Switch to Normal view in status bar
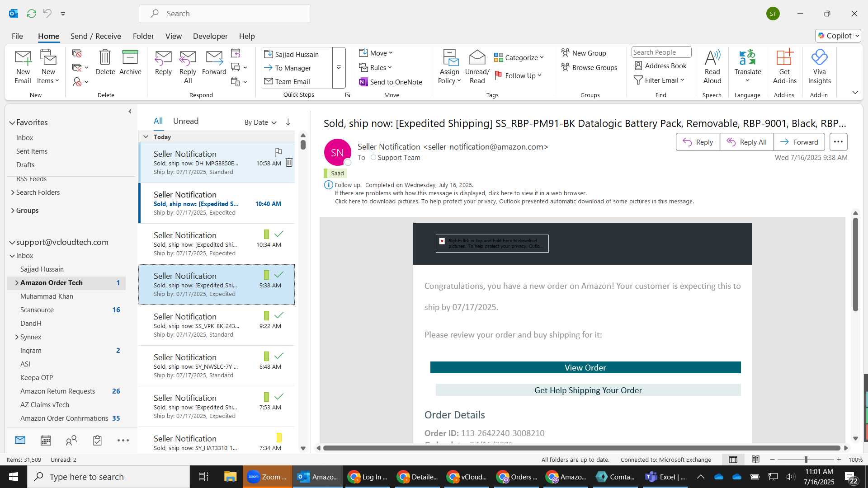 (733, 460)
